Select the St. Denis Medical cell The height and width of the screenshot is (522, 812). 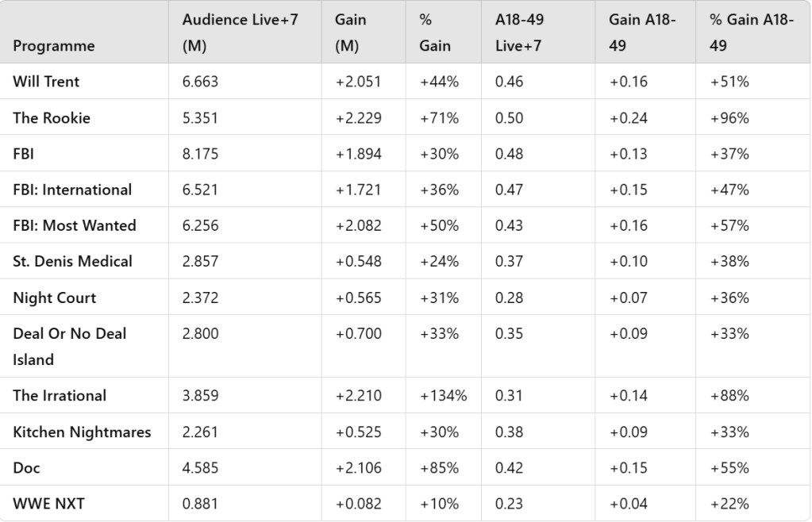pyautogui.click(x=72, y=261)
